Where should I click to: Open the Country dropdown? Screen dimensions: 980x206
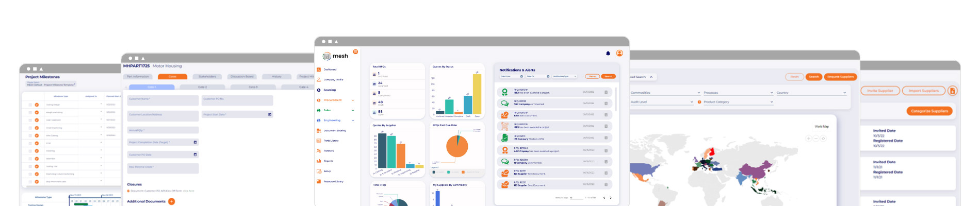coord(811,93)
